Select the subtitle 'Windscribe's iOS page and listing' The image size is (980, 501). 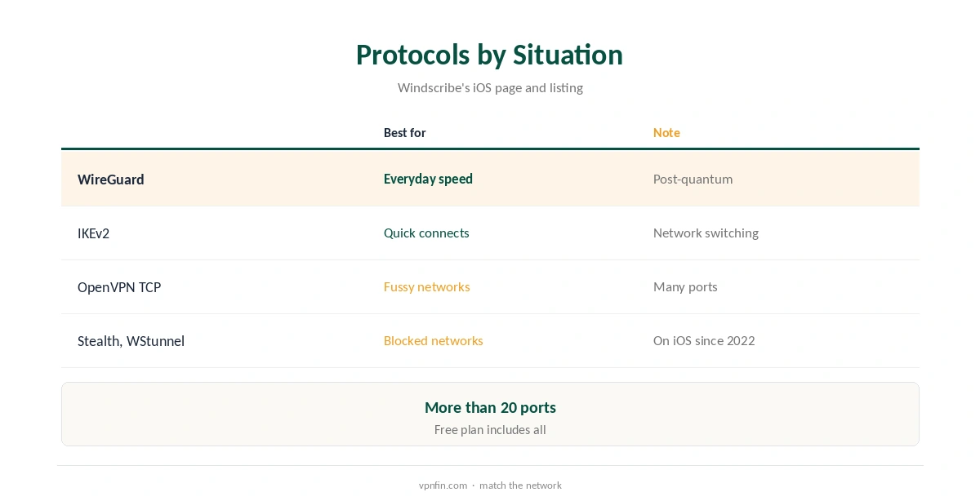[490, 87]
